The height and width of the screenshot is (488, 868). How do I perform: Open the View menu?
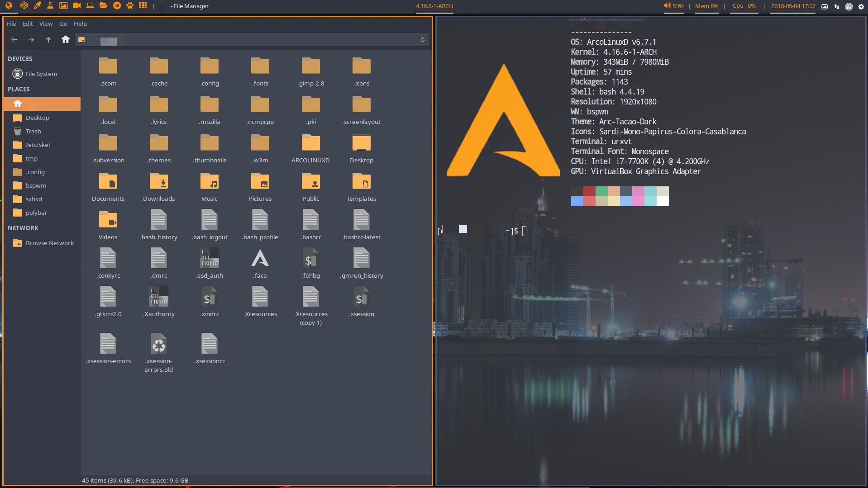point(46,24)
